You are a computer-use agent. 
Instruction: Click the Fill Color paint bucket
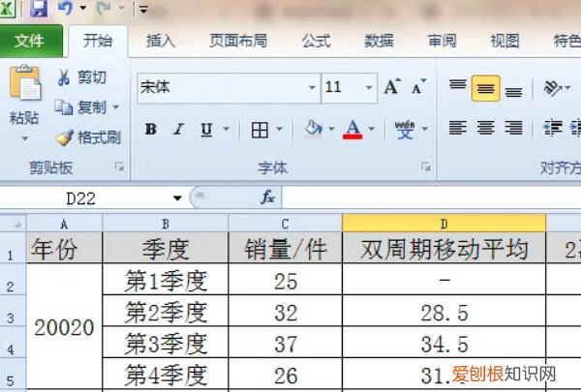[314, 130]
